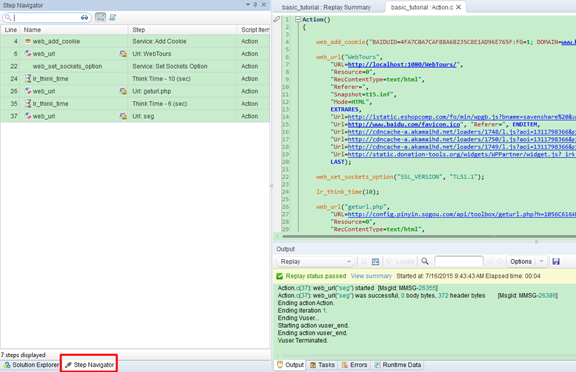Click the Options button in Output pane
576x372 pixels.
point(521,261)
